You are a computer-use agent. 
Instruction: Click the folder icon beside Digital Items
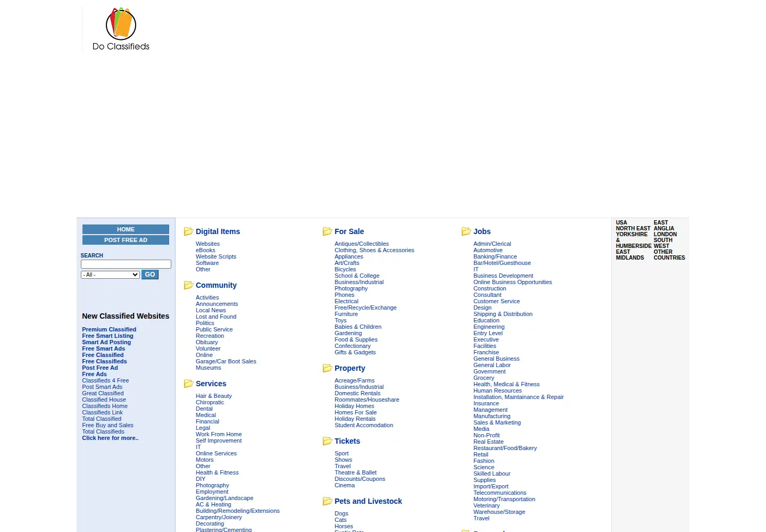click(x=188, y=231)
